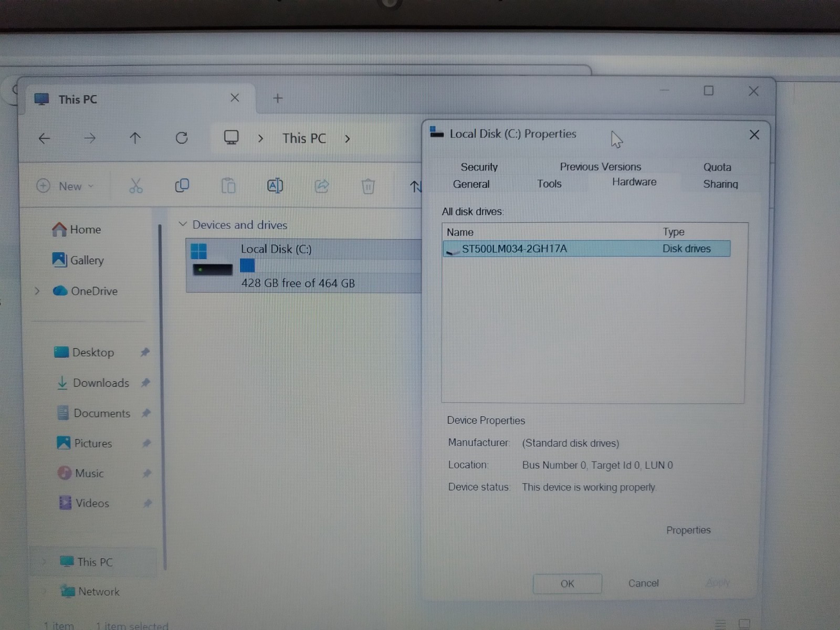The height and width of the screenshot is (630, 840).
Task: Unpin Downloads using its pin icon
Action: pyautogui.click(x=146, y=383)
